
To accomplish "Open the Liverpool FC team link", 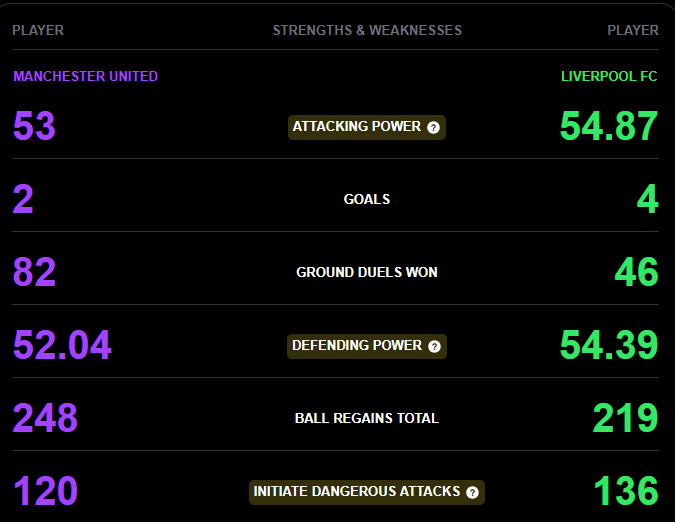I will (x=609, y=76).
